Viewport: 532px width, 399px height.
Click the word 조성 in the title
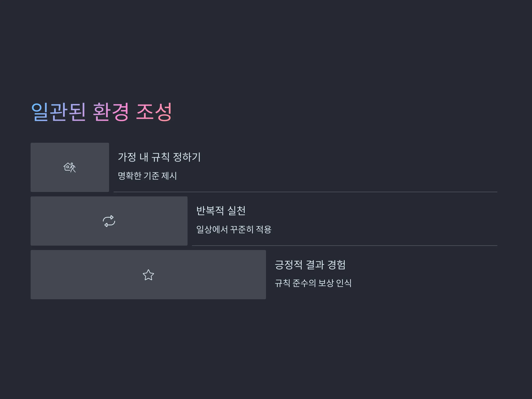154,112
